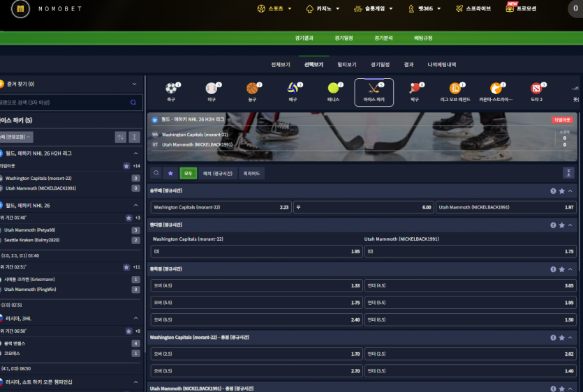
Task: Open 경기결과 in the green bar
Action: coord(304,38)
